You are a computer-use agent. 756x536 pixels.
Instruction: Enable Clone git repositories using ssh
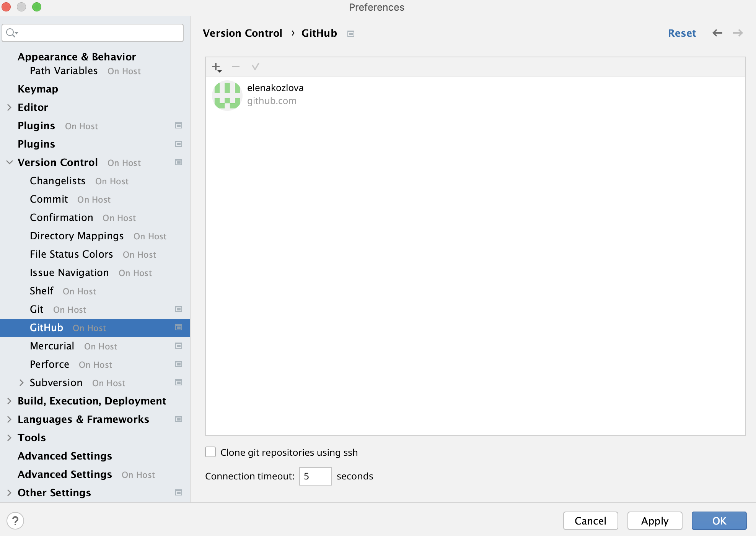210,452
